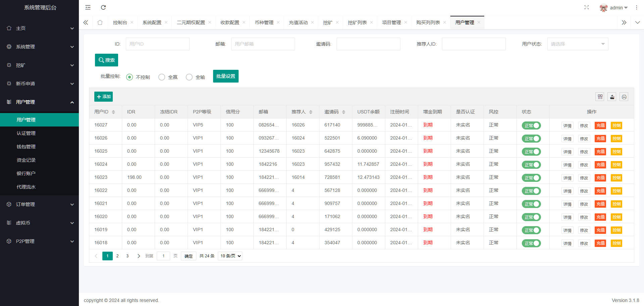Click the 添加 button
The height and width of the screenshot is (306, 644).
tap(103, 97)
